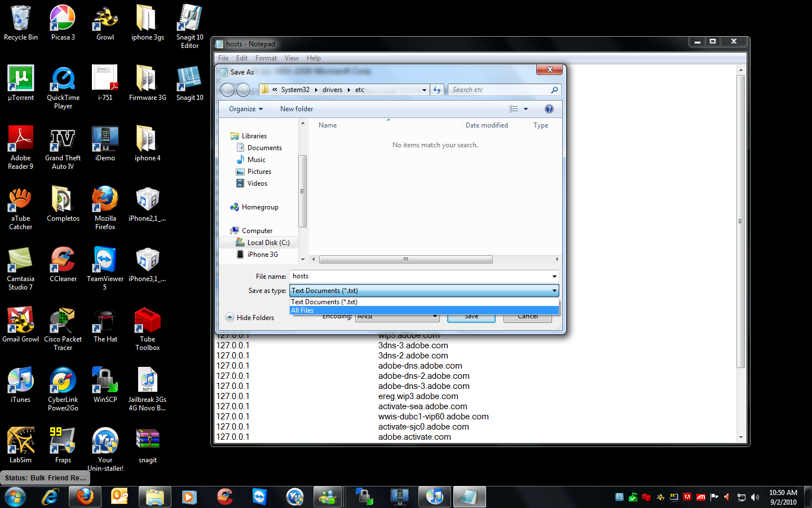Collapse the folder pane with Hide Folders
Screen dimensions: 812x508
[x=250, y=317]
